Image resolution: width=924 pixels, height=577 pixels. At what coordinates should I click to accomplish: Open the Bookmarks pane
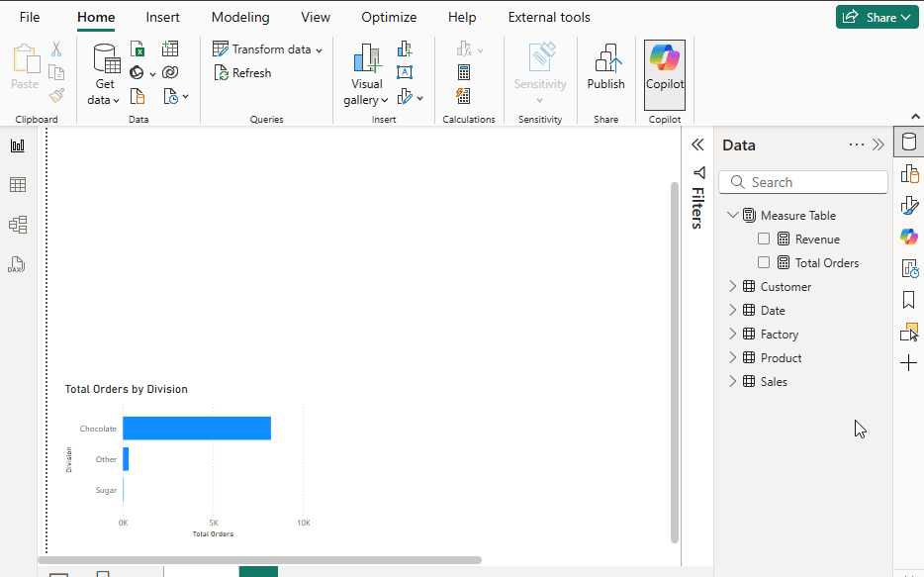pos(909,300)
